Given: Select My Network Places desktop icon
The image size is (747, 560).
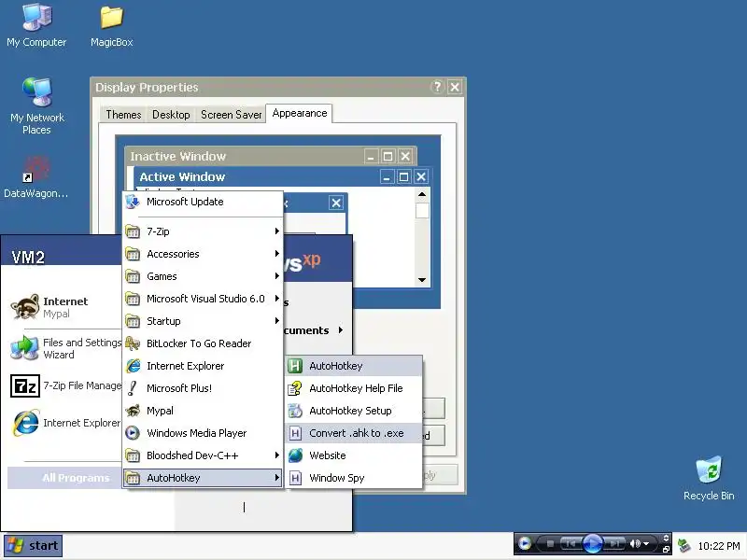Looking at the screenshot, I should (36, 105).
